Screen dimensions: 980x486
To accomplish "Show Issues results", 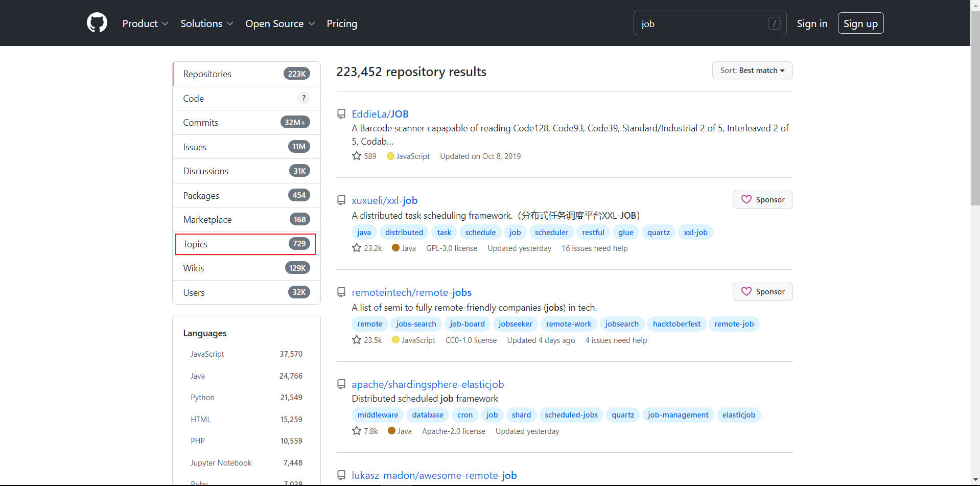I will (246, 147).
